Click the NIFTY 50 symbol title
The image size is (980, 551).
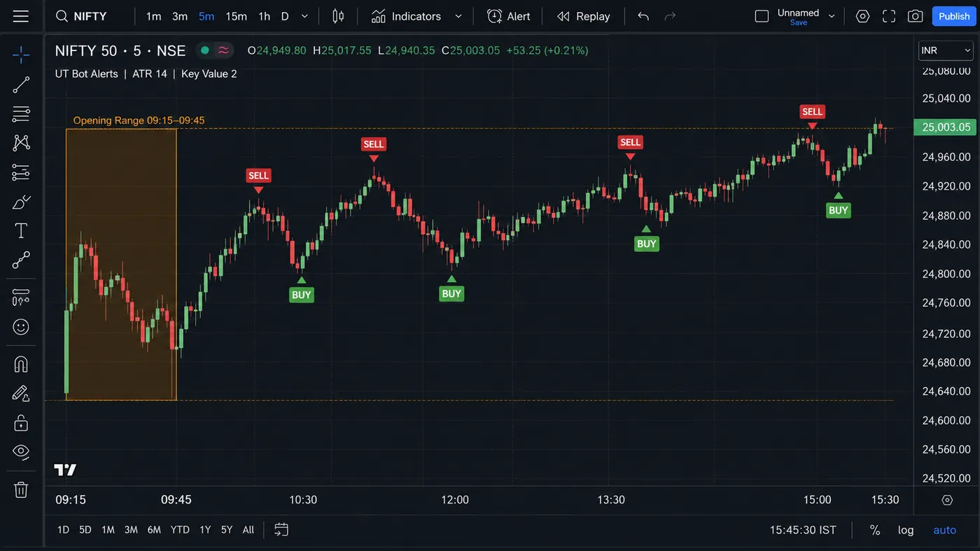point(120,50)
